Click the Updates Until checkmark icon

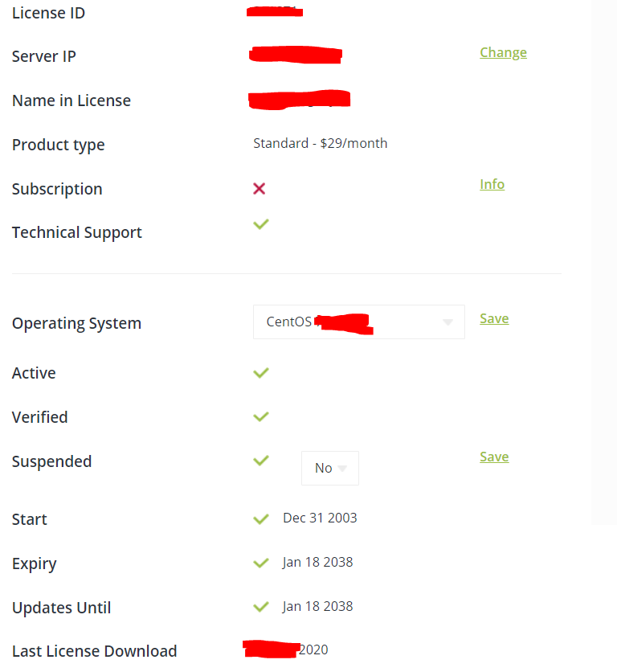260,607
